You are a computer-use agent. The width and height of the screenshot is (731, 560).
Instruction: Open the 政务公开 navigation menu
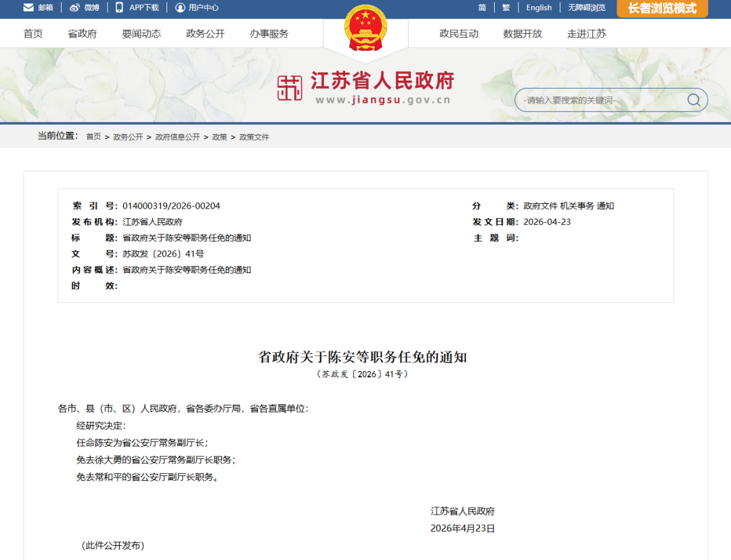pyautogui.click(x=205, y=34)
